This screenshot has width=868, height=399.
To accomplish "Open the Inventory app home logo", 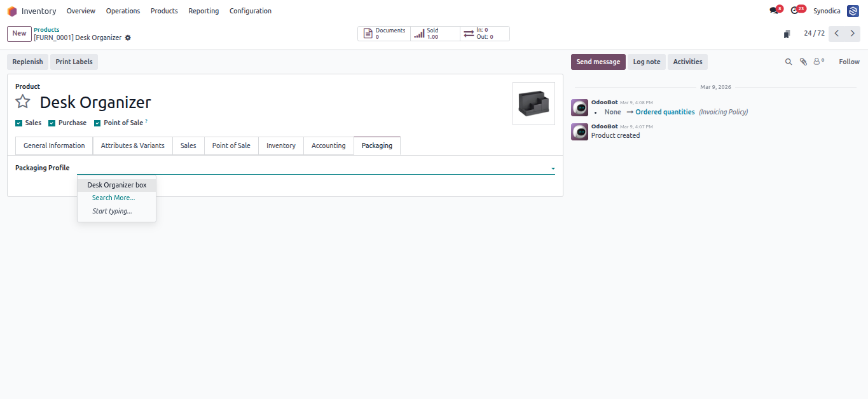I will 12,11.
